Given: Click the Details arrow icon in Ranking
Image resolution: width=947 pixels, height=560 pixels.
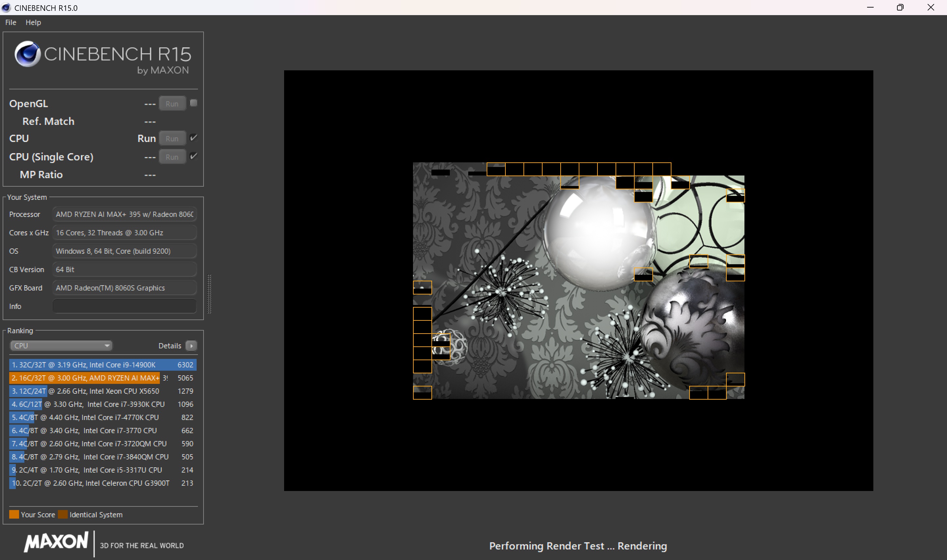Looking at the screenshot, I should point(191,346).
